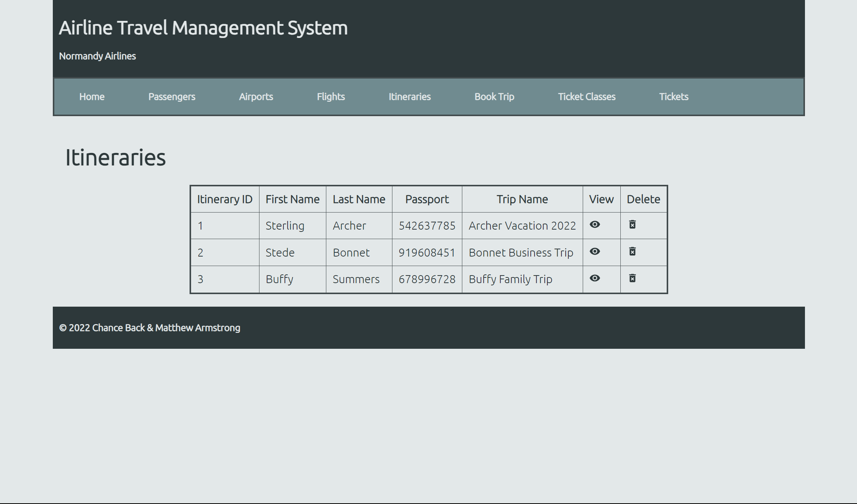Viewport: 857px width, 504px height.
Task: Click the delete icon for Archer Vacation 2022
Action: [x=632, y=224]
